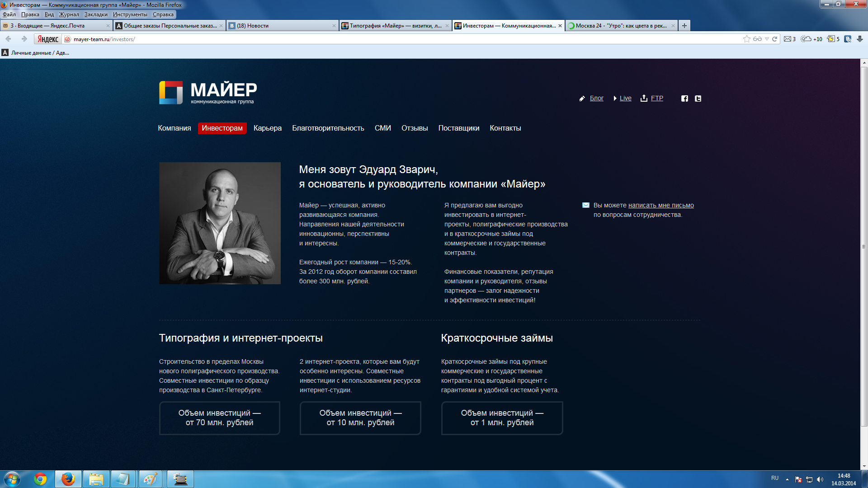The width and height of the screenshot is (868, 488).
Task: Click the от 70 млн. рублей button
Action: pos(219,418)
